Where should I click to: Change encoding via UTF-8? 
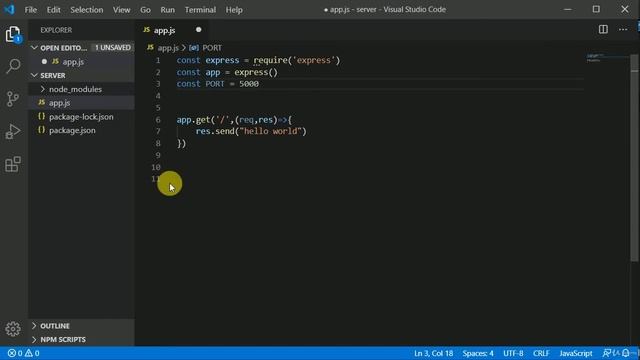513,353
